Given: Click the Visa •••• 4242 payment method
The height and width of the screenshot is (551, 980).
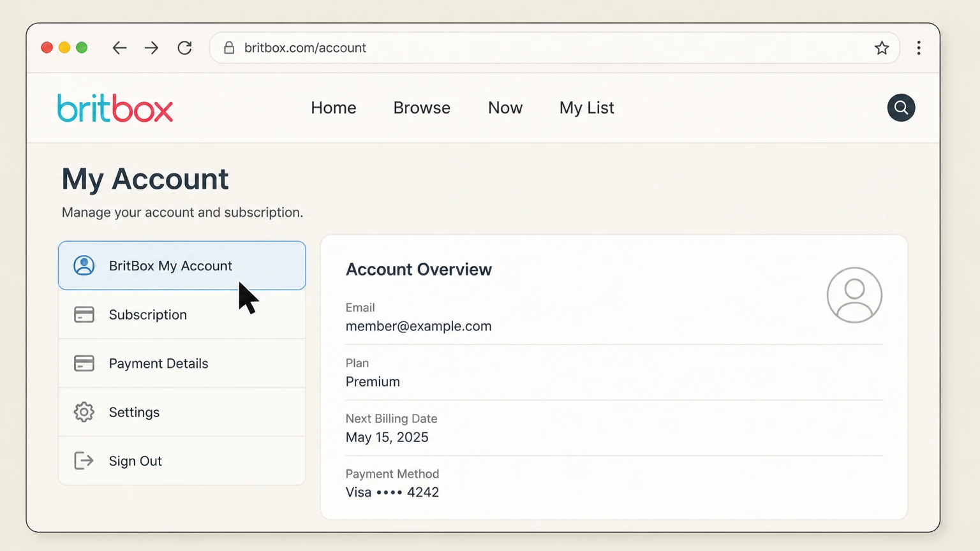Looking at the screenshot, I should point(392,492).
